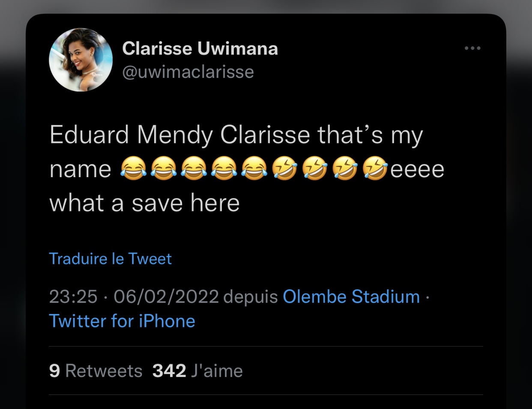Viewport: 532px width, 409px height.
Task: Click the last rolling-laughing emoji before eeee
Action: (375, 169)
